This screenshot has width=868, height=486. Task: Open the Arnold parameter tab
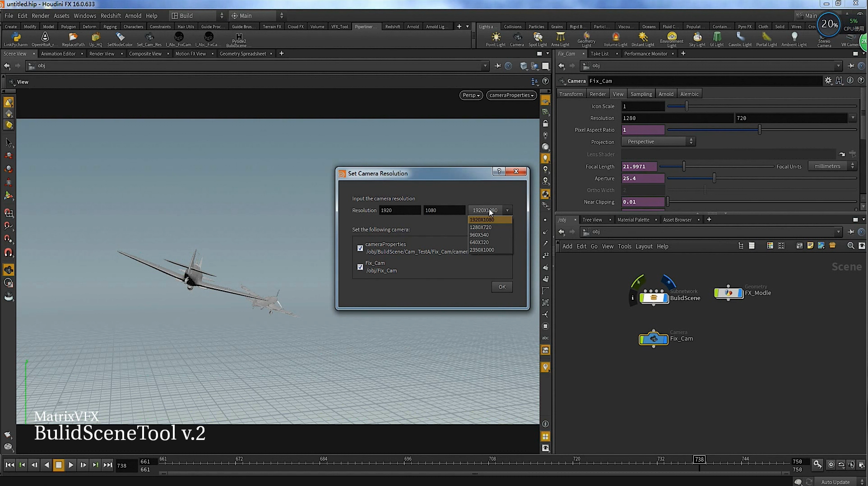pos(666,94)
